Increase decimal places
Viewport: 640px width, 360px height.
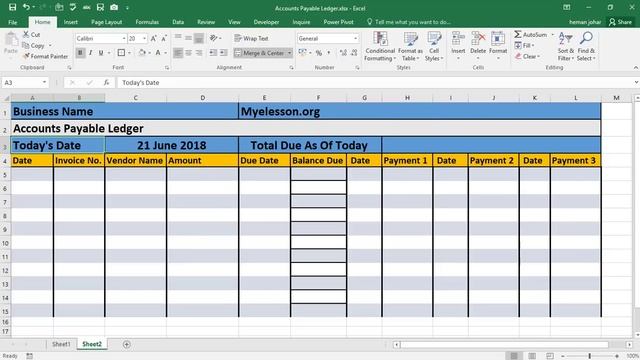pyautogui.click(x=343, y=53)
